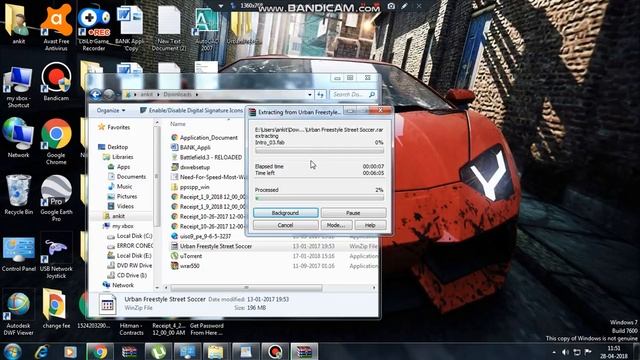Image resolution: width=640 pixels, height=360 pixels.
Task: Open LoiLo Game Recorder desktop icon
Action: click(x=94, y=27)
